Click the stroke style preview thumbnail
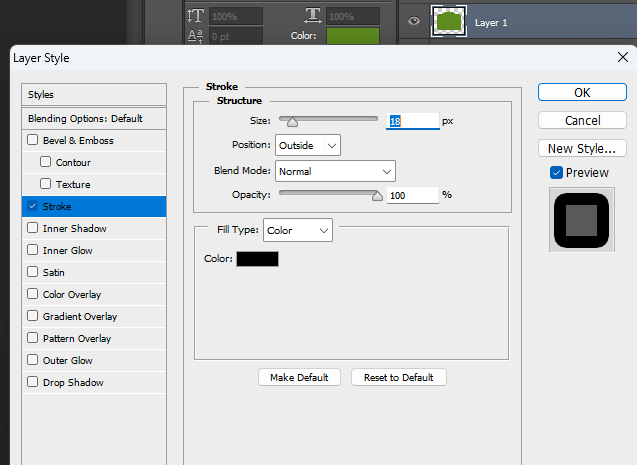Image resolution: width=637 pixels, height=465 pixels. tap(582, 220)
